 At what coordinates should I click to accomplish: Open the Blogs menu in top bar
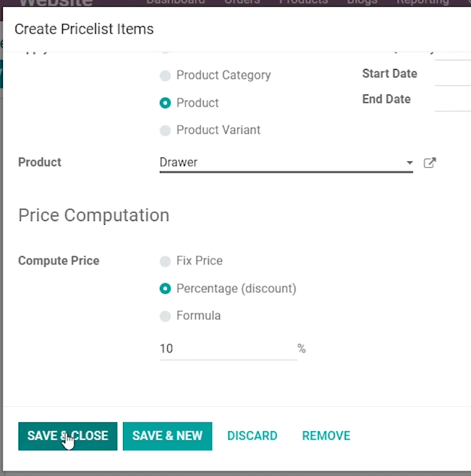pyautogui.click(x=362, y=1)
